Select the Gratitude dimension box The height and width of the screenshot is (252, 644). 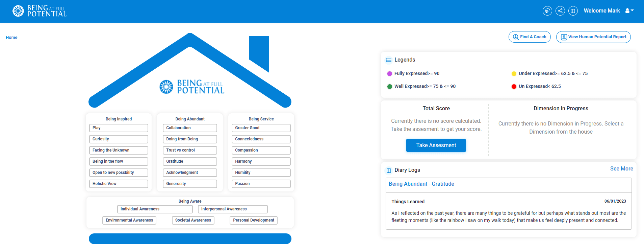190,161
